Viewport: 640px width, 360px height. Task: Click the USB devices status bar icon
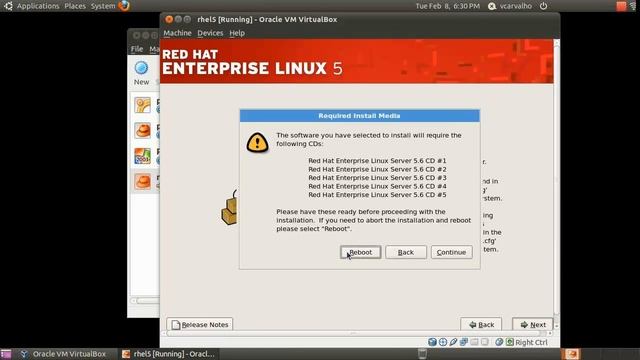tap(453, 342)
